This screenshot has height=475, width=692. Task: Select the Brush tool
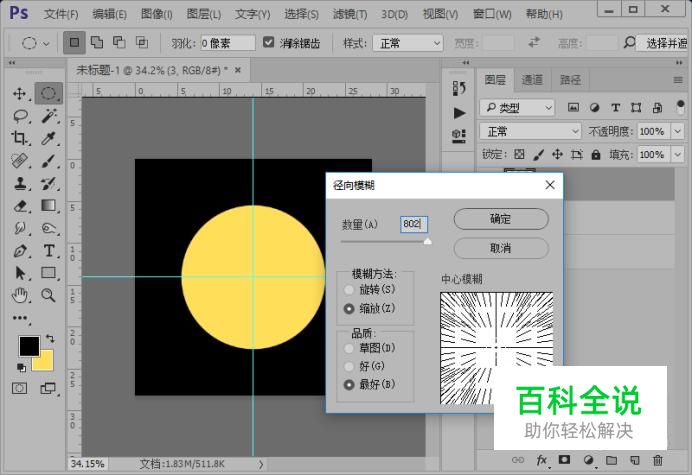coord(49,161)
